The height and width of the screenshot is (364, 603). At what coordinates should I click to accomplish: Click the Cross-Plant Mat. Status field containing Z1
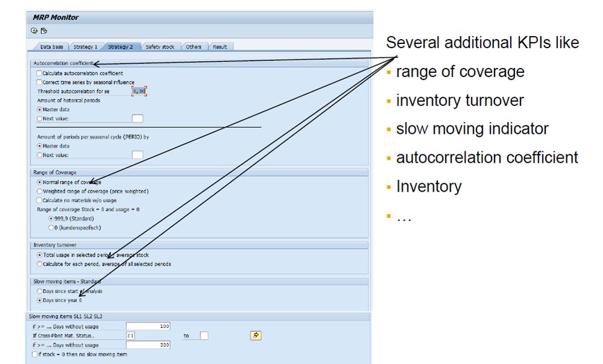[x=131, y=335]
